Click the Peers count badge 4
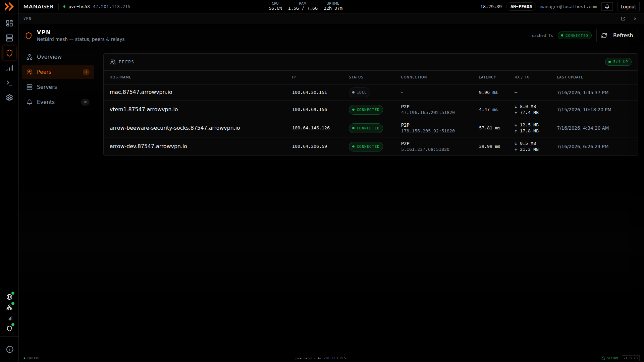This screenshot has height=362, width=644. point(86,72)
